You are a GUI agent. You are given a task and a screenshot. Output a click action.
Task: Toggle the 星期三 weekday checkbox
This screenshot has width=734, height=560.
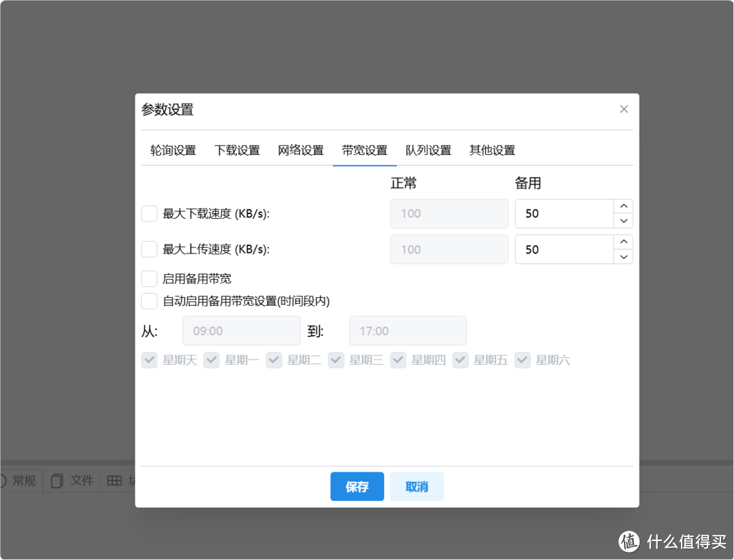click(336, 360)
